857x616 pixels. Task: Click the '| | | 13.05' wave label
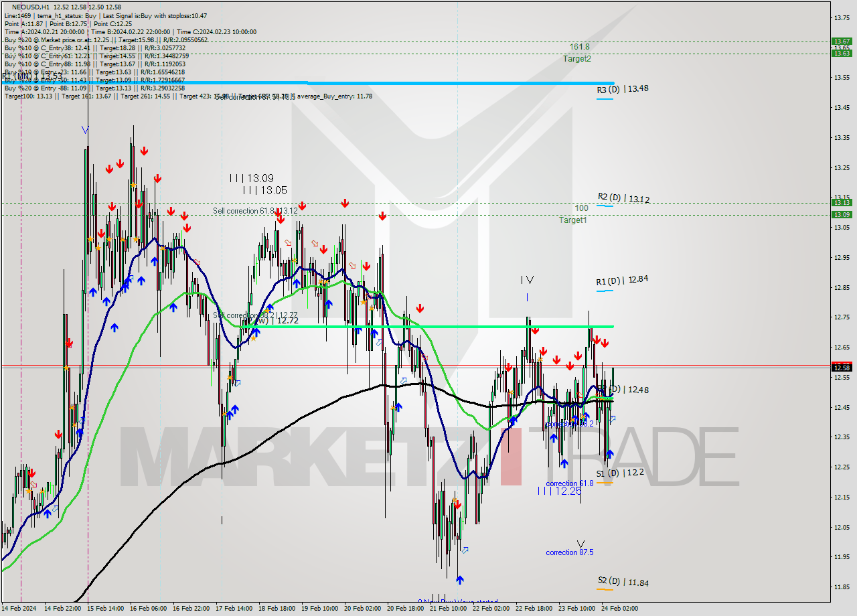264,190
